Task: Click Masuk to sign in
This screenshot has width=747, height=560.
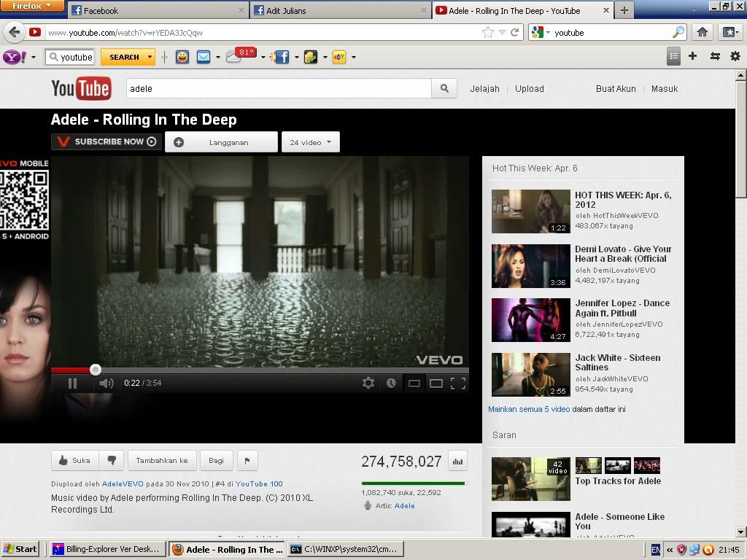Action: [664, 88]
